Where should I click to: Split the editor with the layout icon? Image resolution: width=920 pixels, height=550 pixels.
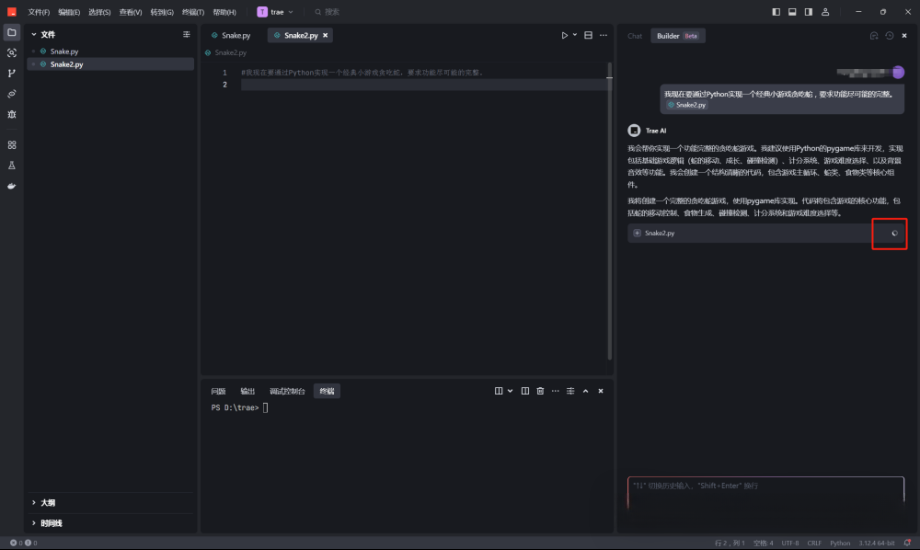click(x=588, y=35)
